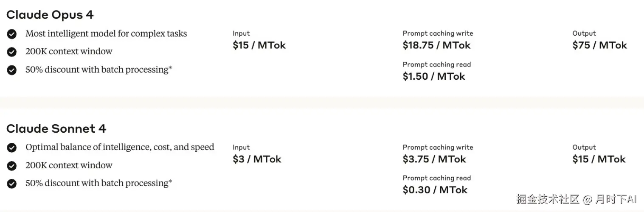
Task: Click Sonnet output price '$15 / MTok'
Action: pos(599,159)
